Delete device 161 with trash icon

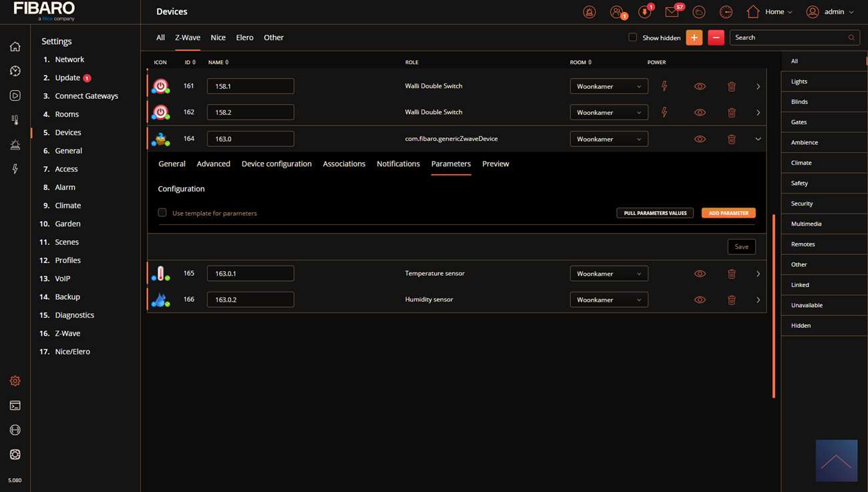(x=731, y=86)
